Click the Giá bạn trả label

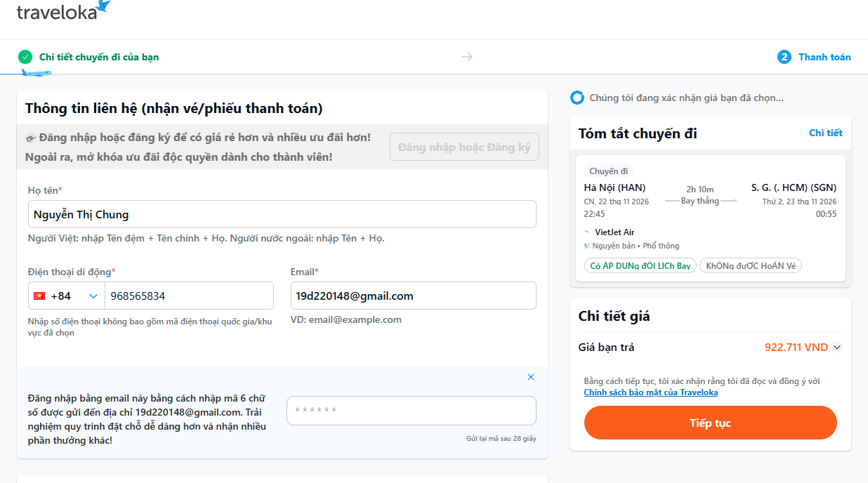pyautogui.click(x=607, y=348)
